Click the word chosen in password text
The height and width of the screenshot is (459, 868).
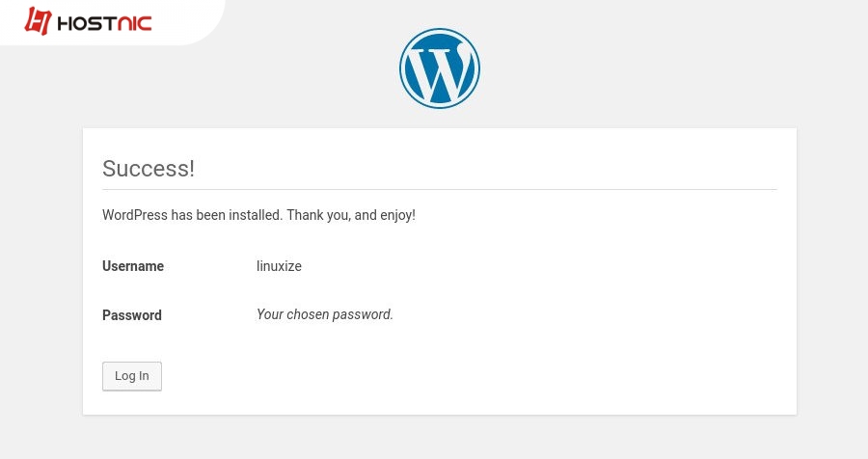[308, 314]
